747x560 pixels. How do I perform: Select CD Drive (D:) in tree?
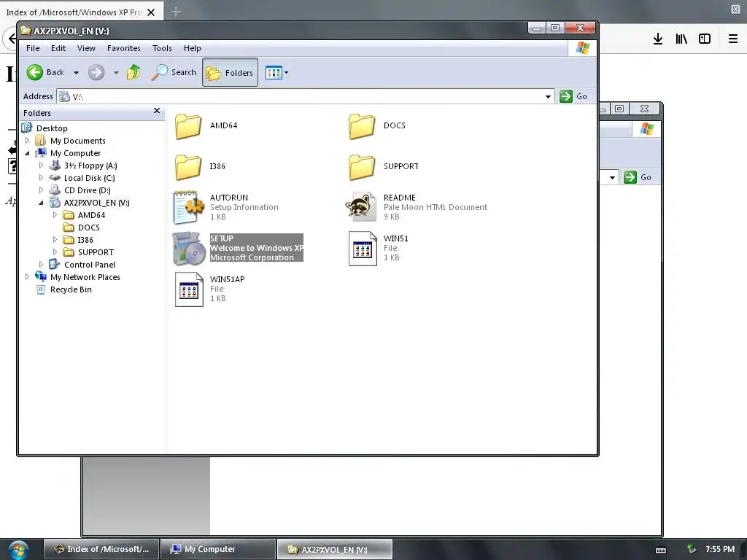(88, 190)
